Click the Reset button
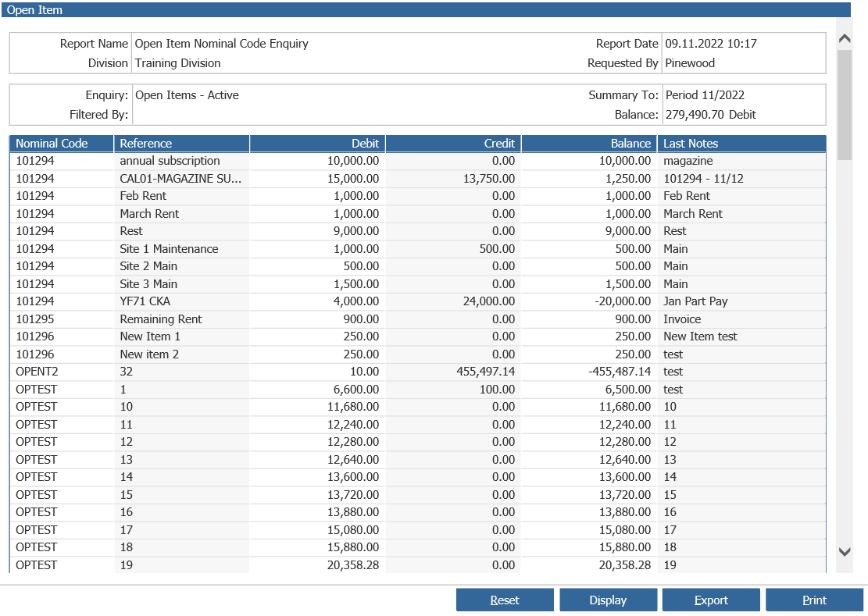Viewport: 868px width, 616px height. pyautogui.click(x=505, y=600)
